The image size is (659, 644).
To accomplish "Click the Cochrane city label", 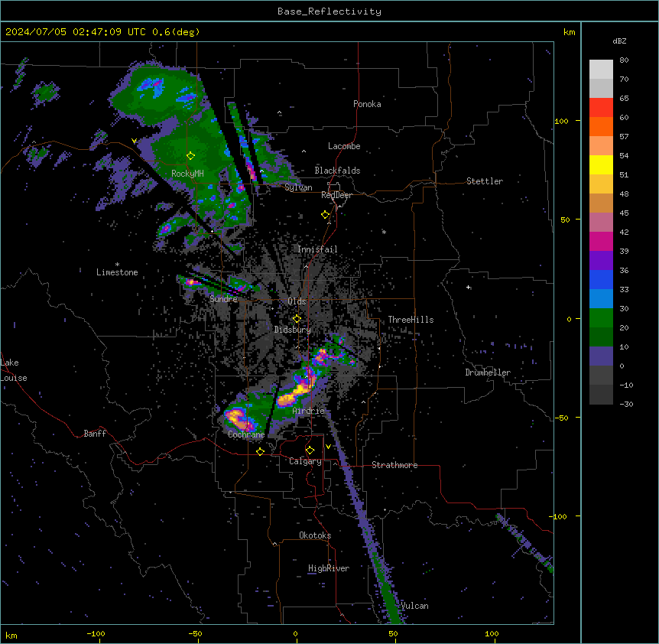I will (246, 434).
